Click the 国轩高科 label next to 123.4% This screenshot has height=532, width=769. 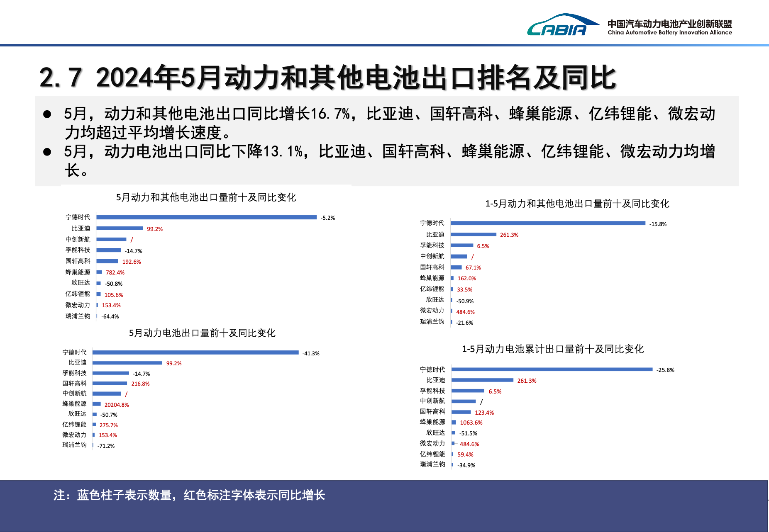point(432,411)
